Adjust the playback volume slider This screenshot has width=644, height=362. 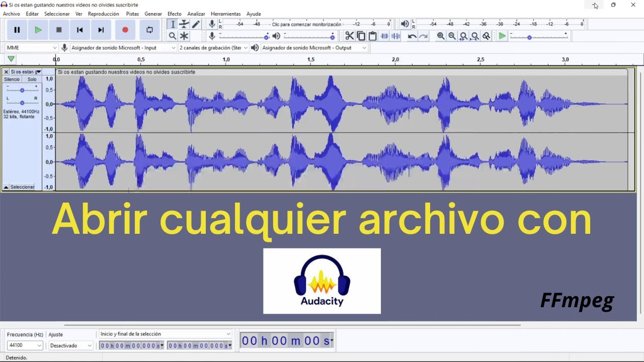pyautogui.click(x=308, y=36)
